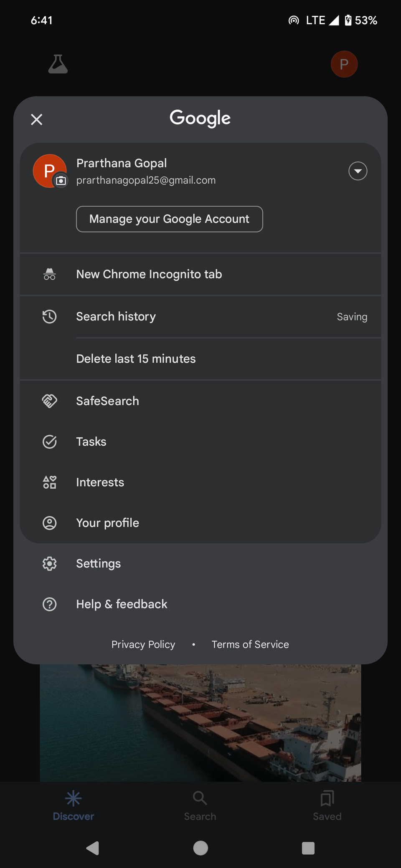Open the Privacy Policy link
Viewport: 401px width, 868px height.
[x=143, y=645]
